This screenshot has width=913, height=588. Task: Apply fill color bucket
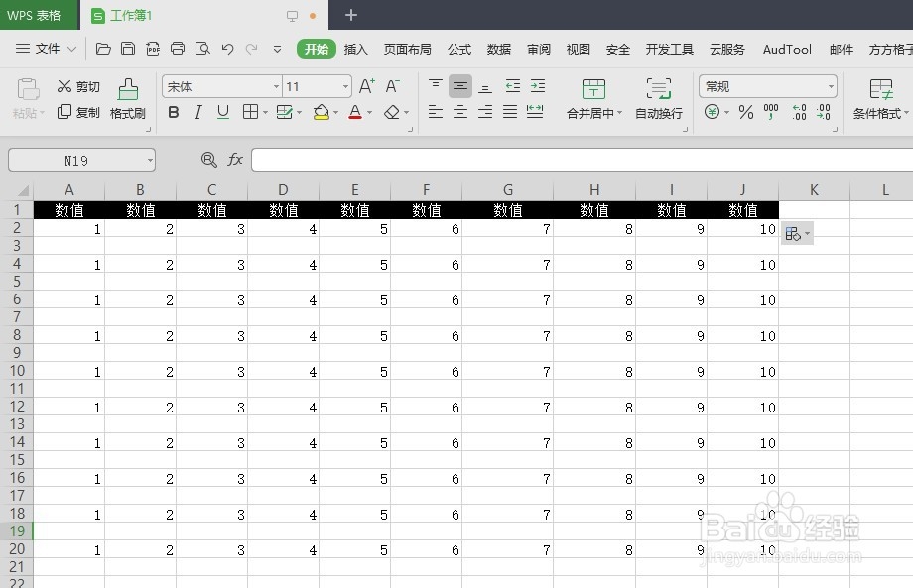pyautogui.click(x=322, y=112)
